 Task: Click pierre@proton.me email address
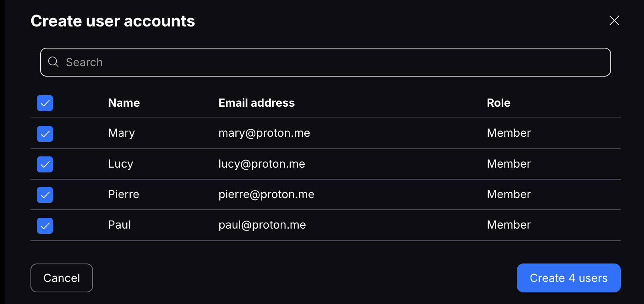coord(266,195)
